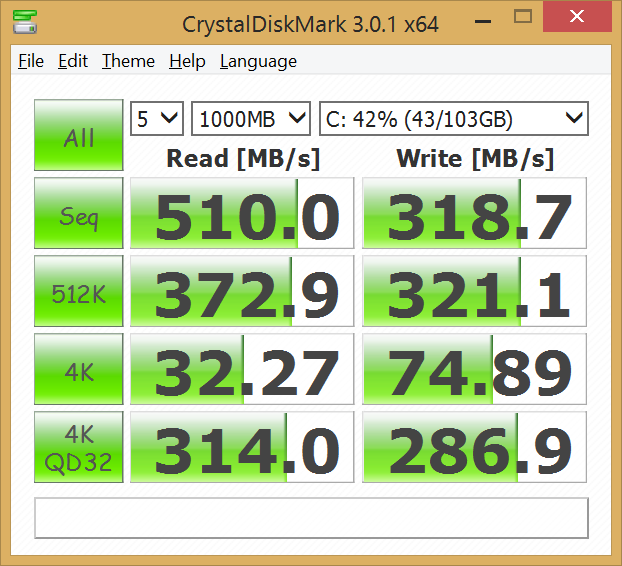622x566 pixels.
Task: Click the 4K QD32 read result 314.0
Action: point(242,447)
